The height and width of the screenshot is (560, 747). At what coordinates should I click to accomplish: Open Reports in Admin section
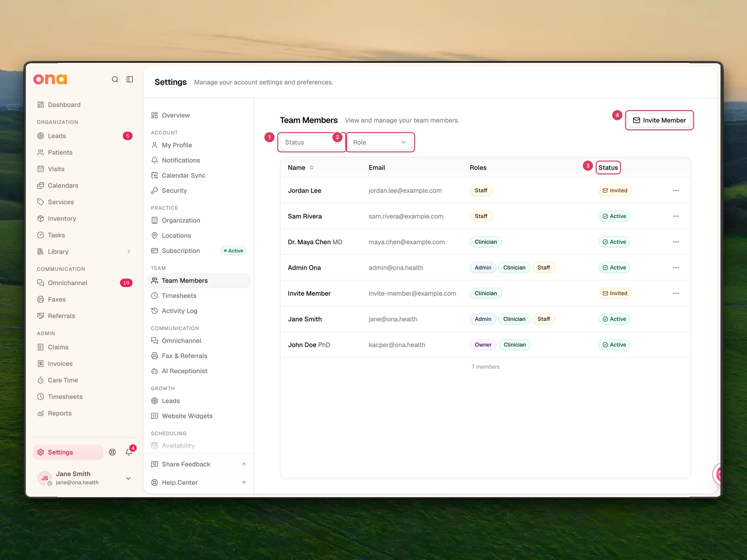(x=60, y=413)
